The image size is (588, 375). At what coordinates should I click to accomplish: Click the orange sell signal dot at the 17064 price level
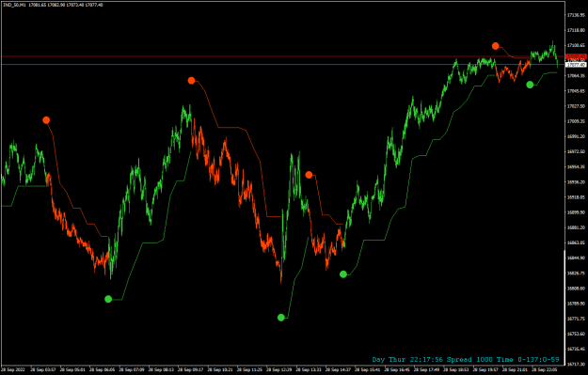coord(191,81)
